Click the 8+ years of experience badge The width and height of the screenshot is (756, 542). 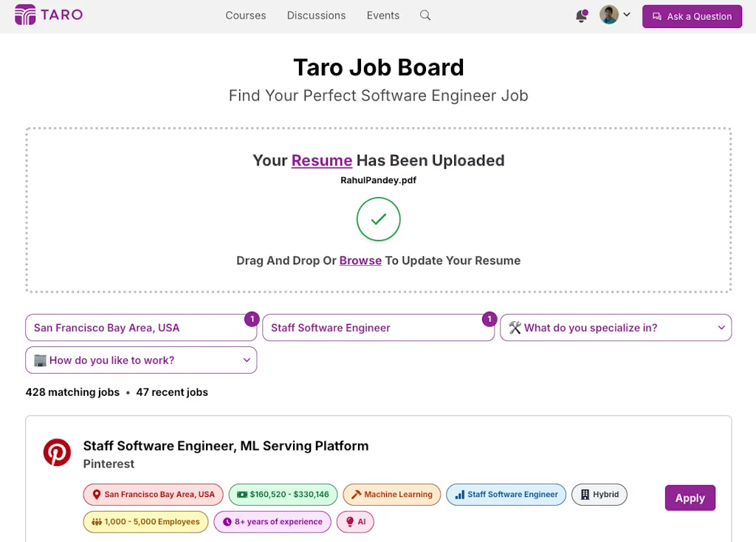272,522
